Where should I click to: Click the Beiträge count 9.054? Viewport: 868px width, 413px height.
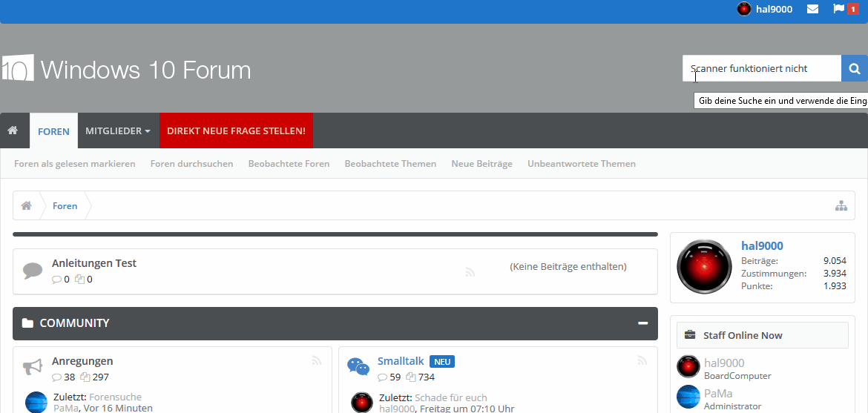click(x=835, y=261)
